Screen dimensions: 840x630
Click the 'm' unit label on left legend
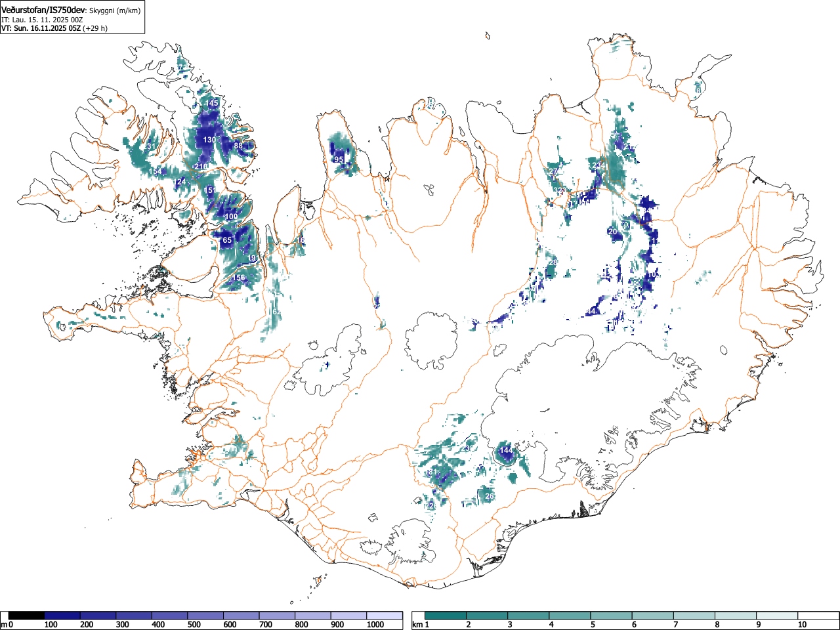(4, 625)
